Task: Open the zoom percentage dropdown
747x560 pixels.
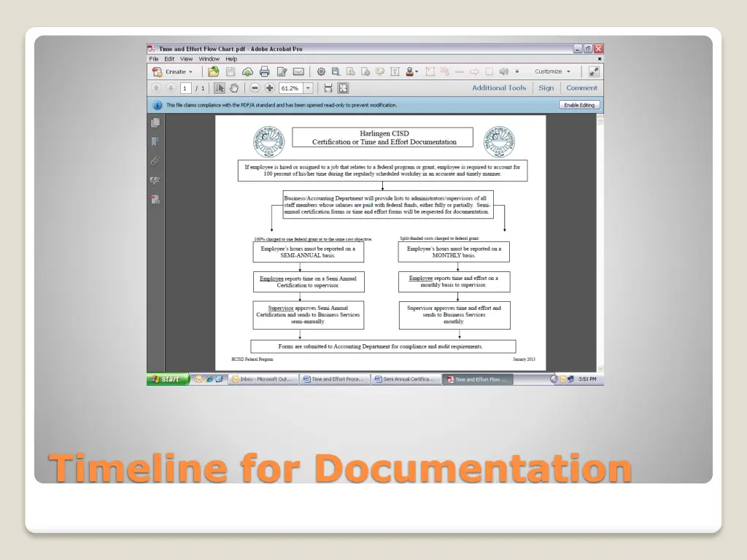Action: (x=308, y=87)
